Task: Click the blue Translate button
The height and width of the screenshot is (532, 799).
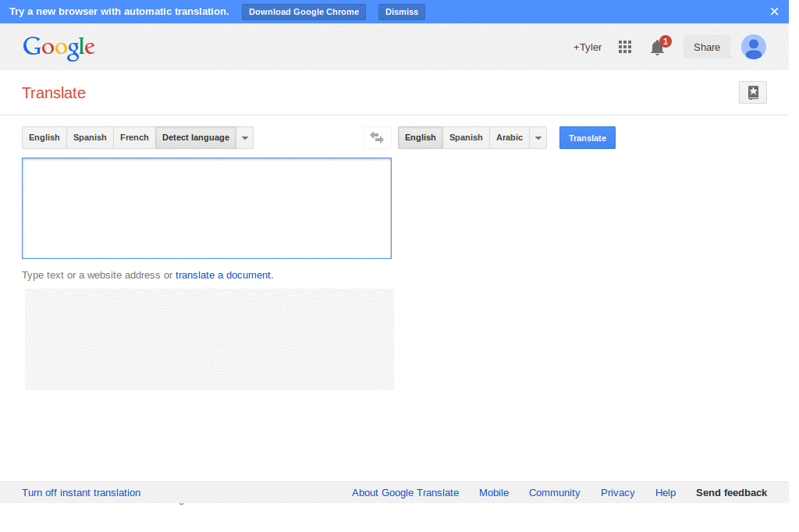Action: [x=587, y=137]
